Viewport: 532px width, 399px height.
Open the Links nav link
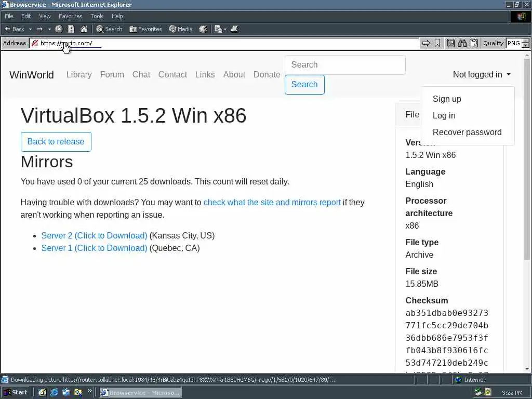tap(205, 75)
